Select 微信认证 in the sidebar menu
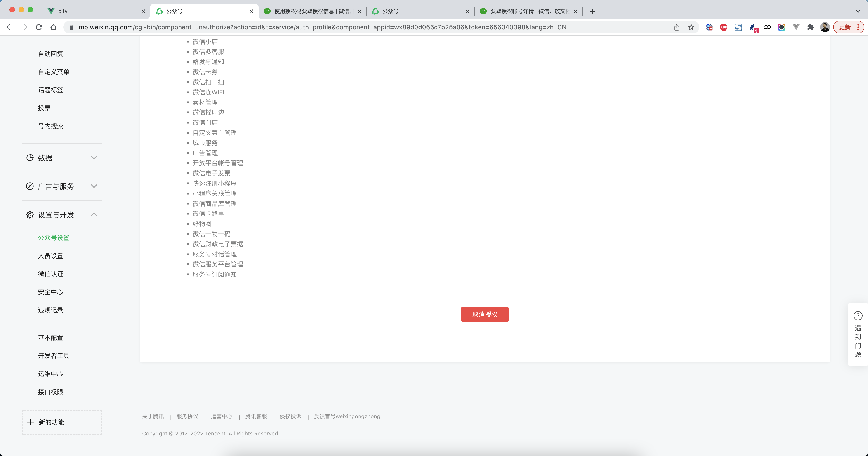 (51, 274)
